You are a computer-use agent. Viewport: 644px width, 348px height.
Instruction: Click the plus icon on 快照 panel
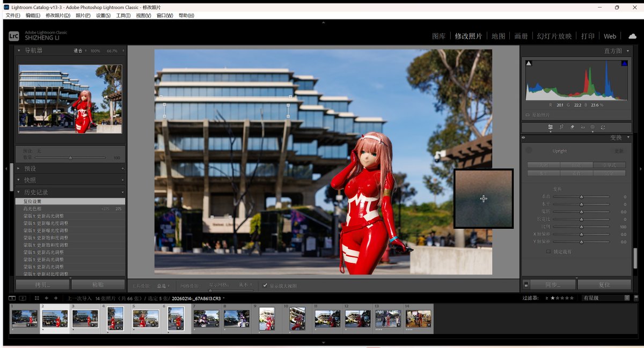pyautogui.click(x=122, y=180)
